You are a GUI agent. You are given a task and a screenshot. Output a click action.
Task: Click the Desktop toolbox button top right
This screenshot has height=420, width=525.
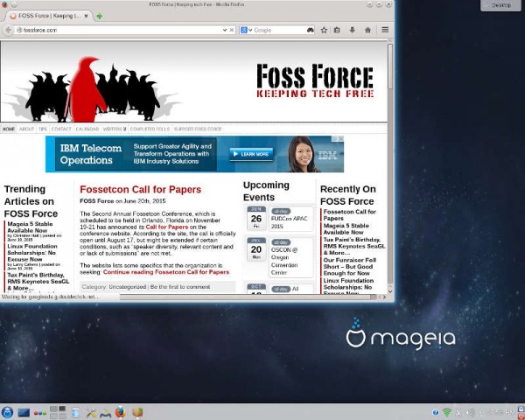(500, 5)
